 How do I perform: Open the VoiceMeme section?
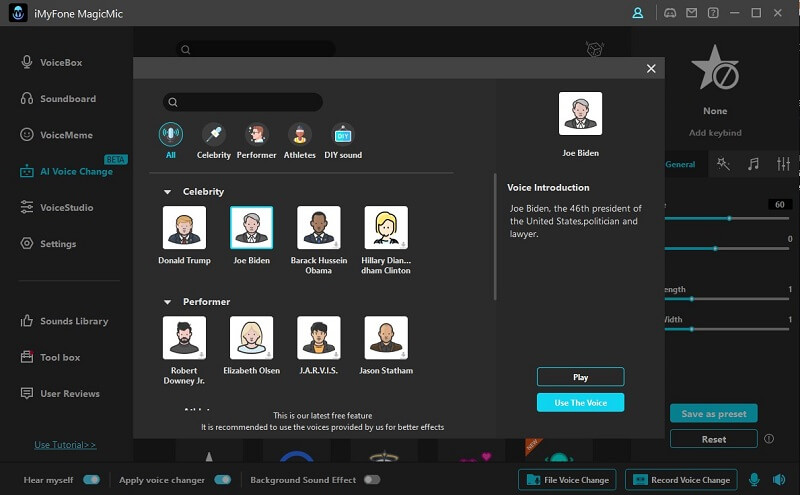tap(56, 135)
